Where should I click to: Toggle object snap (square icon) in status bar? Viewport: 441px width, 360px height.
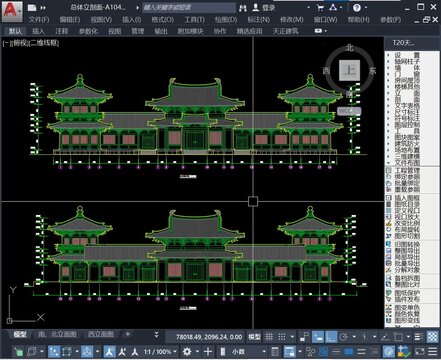(x=398, y=337)
